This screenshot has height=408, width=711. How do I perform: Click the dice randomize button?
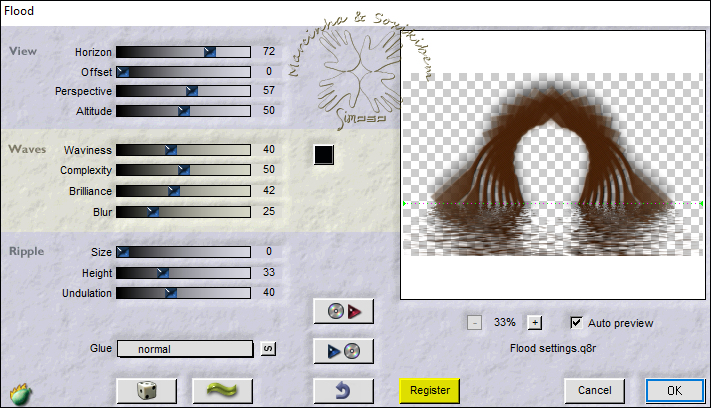146,389
